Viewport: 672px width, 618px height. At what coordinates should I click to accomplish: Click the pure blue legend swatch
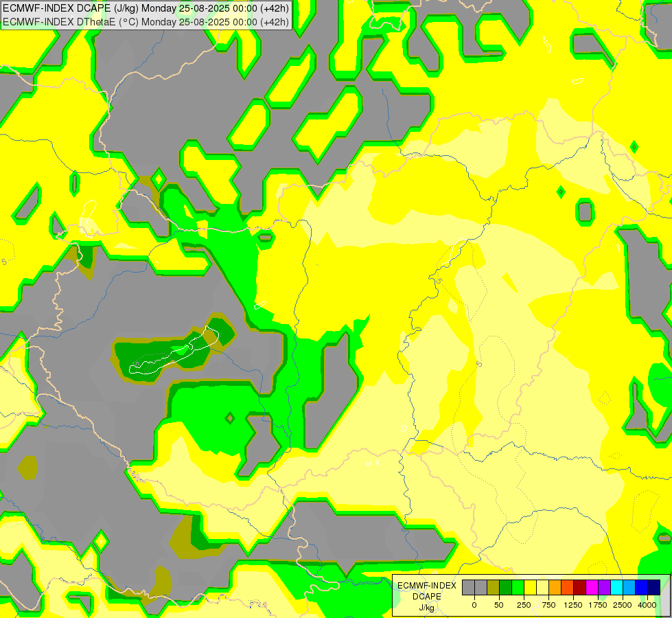point(642,587)
